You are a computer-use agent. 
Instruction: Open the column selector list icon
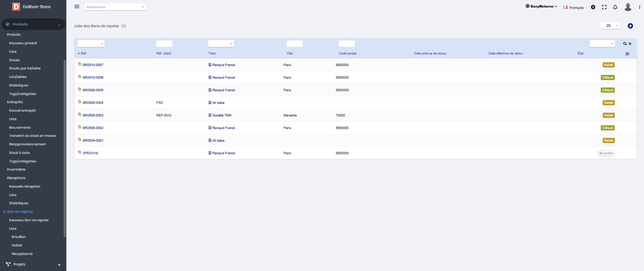tap(627, 54)
